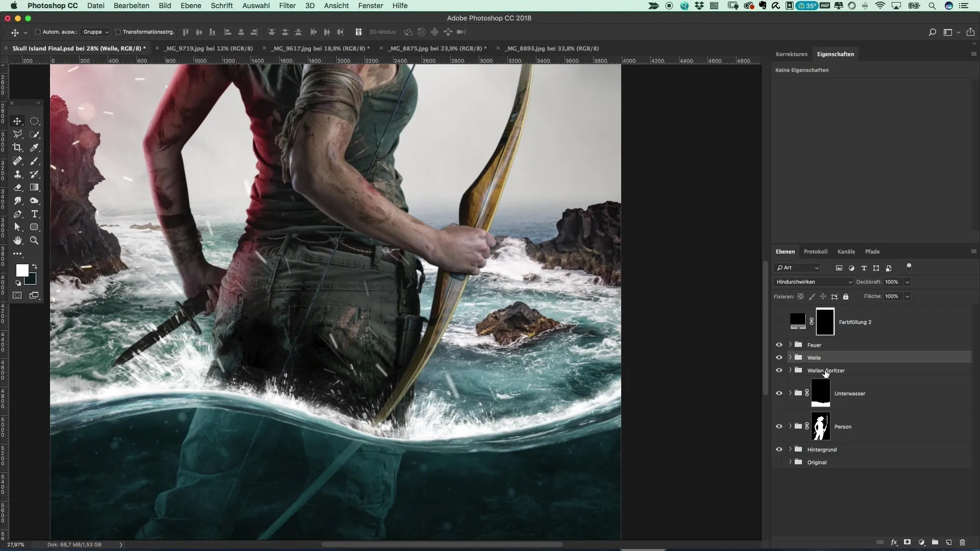Switch to the Protokoll tab
Screen dimensions: 980x551
815,252
